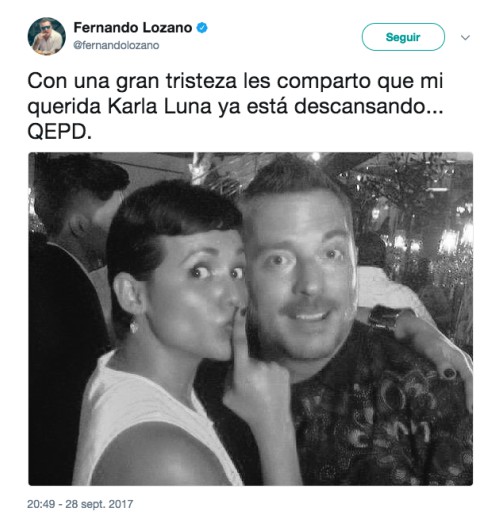Click the blue verified badge
This screenshot has height=520, width=500.
tap(202, 28)
